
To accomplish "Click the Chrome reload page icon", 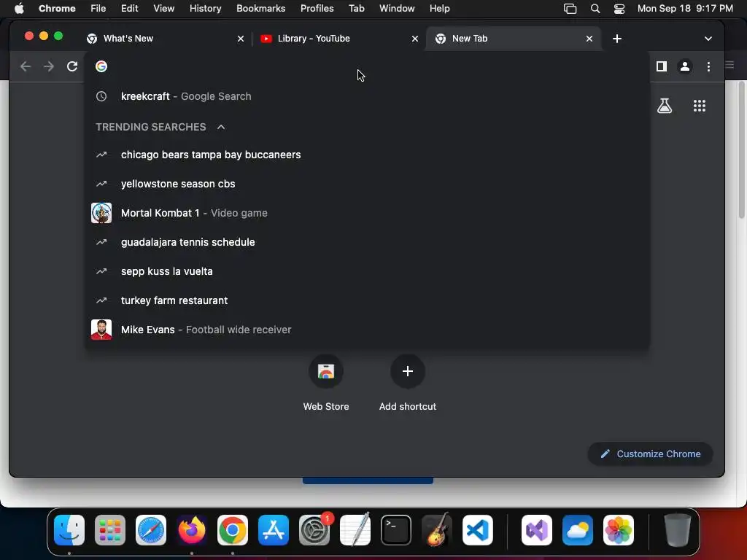I will pos(72,66).
